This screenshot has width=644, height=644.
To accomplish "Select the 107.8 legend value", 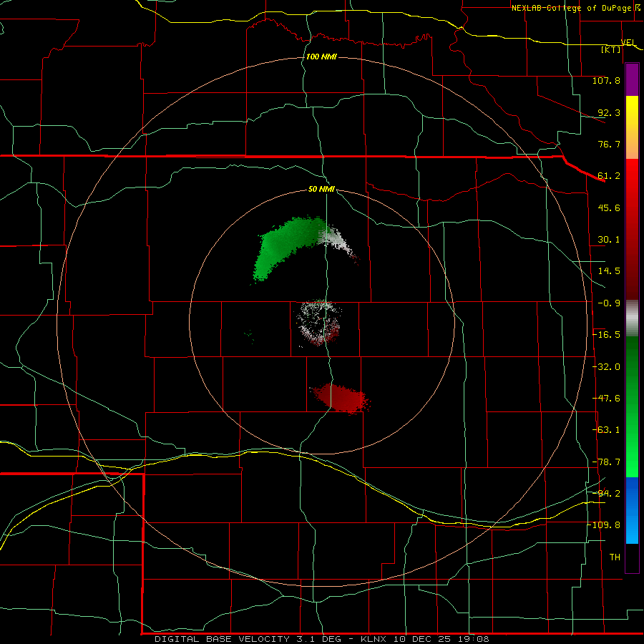I will tap(606, 80).
